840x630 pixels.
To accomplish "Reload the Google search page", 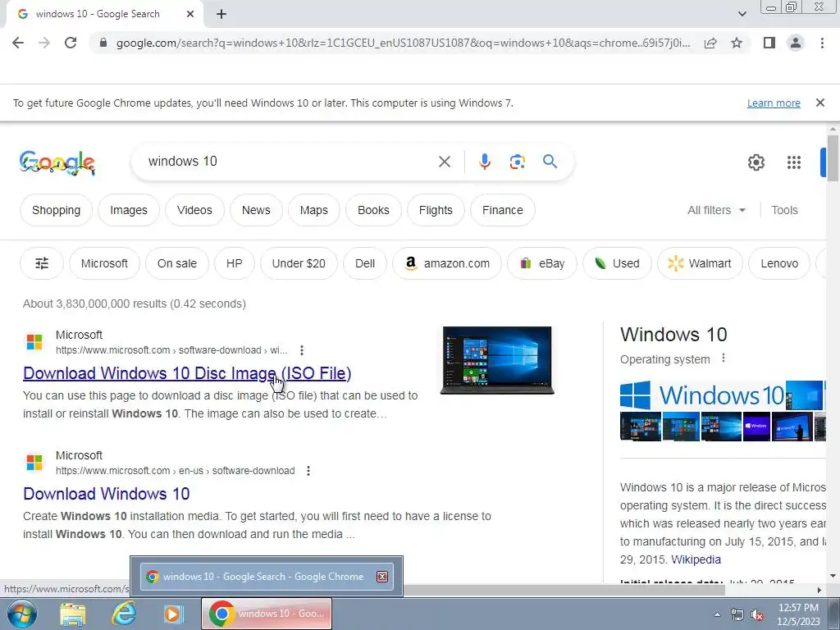I will point(71,43).
